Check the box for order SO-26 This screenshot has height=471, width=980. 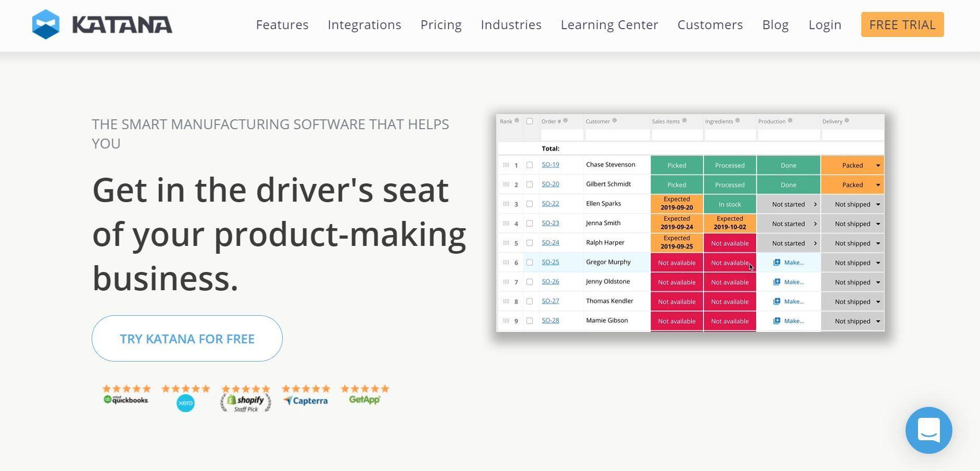pyautogui.click(x=530, y=282)
